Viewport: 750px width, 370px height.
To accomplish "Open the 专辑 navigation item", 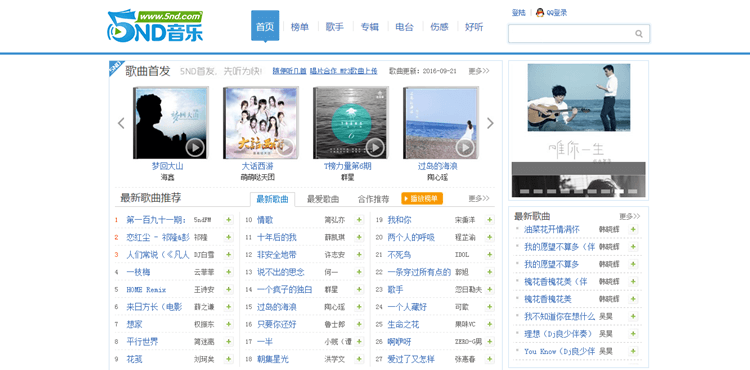I will [x=370, y=27].
